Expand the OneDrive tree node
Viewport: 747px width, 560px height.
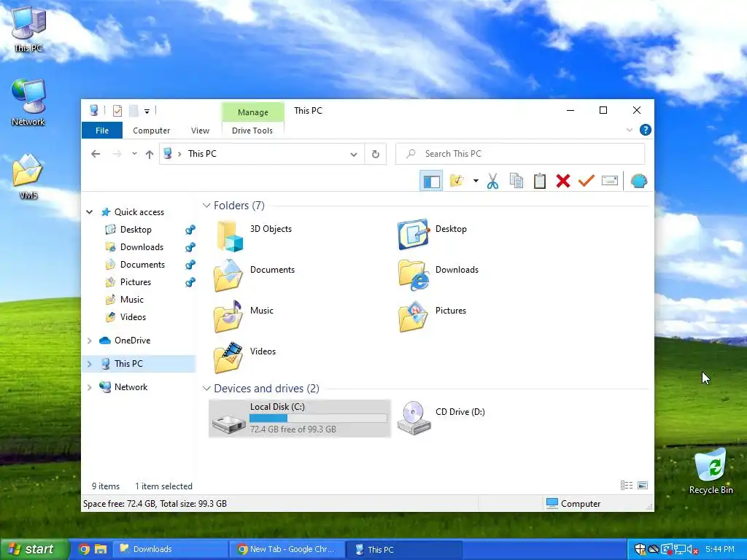tap(90, 341)
